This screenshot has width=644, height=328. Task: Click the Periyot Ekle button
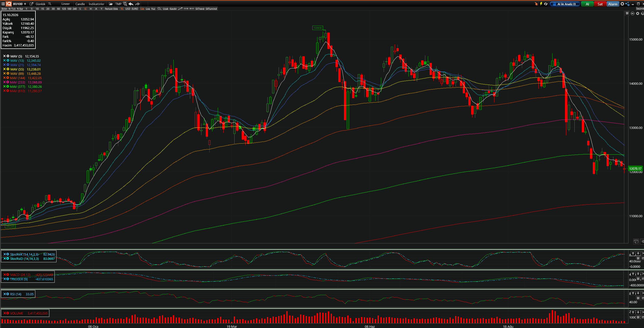(111, 9)
